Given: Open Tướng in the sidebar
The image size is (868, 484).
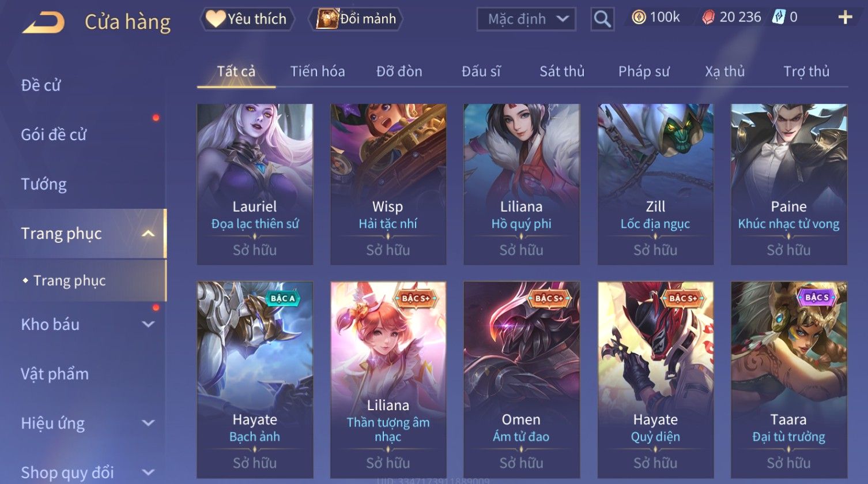Looking at the screenshot, I should coord(44,184).
